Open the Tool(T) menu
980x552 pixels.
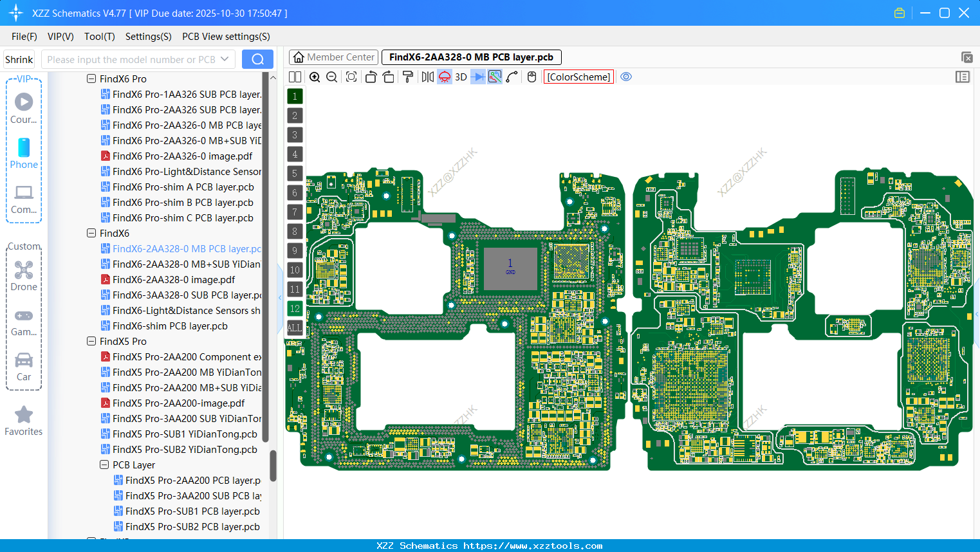pyautogui.click(x=100, y=37)
